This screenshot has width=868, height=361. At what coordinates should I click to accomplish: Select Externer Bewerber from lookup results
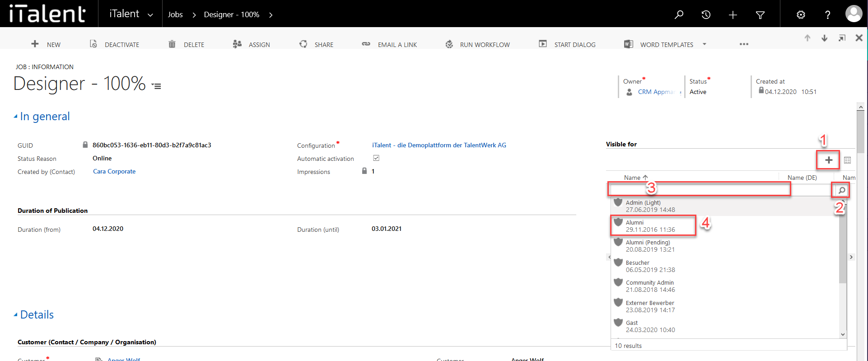[x=725, y=306]
